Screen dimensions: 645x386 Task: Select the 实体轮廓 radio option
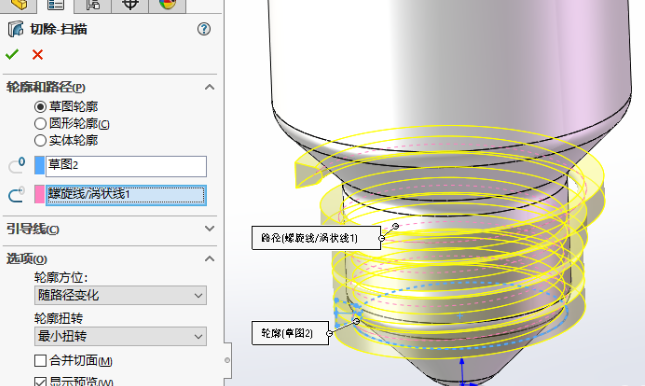(x=40, y=140)
